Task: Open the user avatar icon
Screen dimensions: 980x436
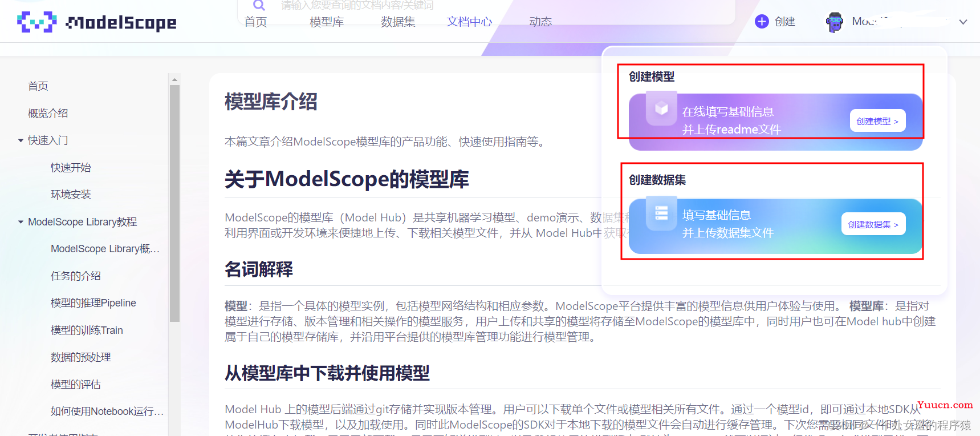Action: point(835,22)
